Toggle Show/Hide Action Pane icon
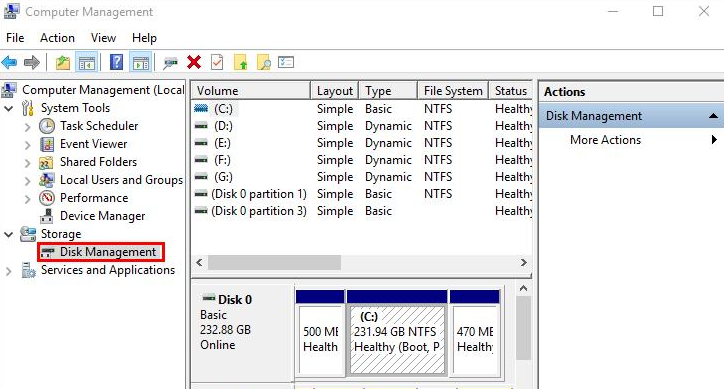Image resolution: width=724 pixels, height=389 pixels. tap(141, 62)
